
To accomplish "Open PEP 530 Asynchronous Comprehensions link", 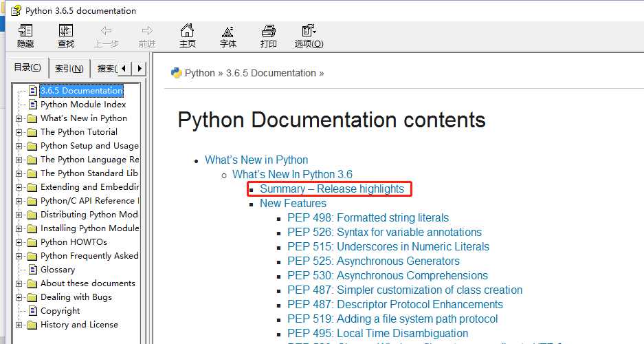I will pos(388,275).
